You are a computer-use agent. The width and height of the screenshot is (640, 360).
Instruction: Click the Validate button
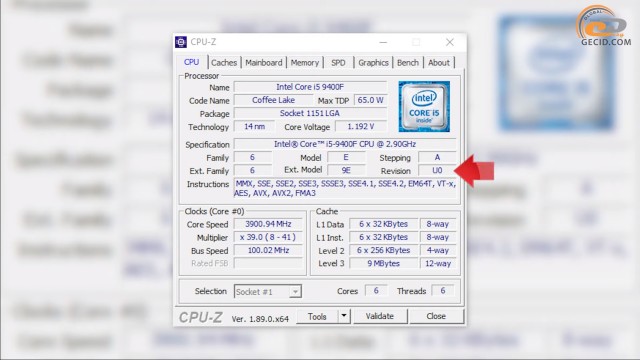pyautogui.click(x=380, y=316)
